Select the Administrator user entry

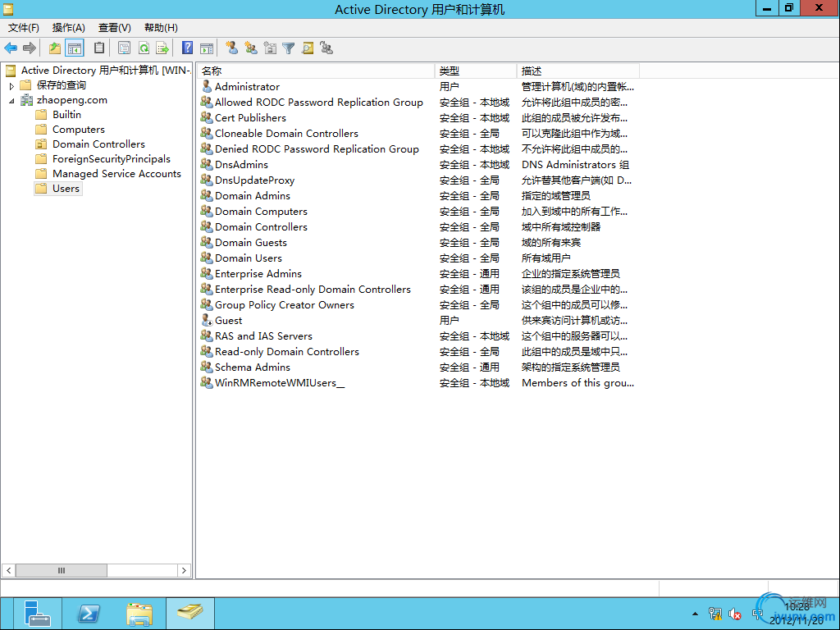click(247, 87)
